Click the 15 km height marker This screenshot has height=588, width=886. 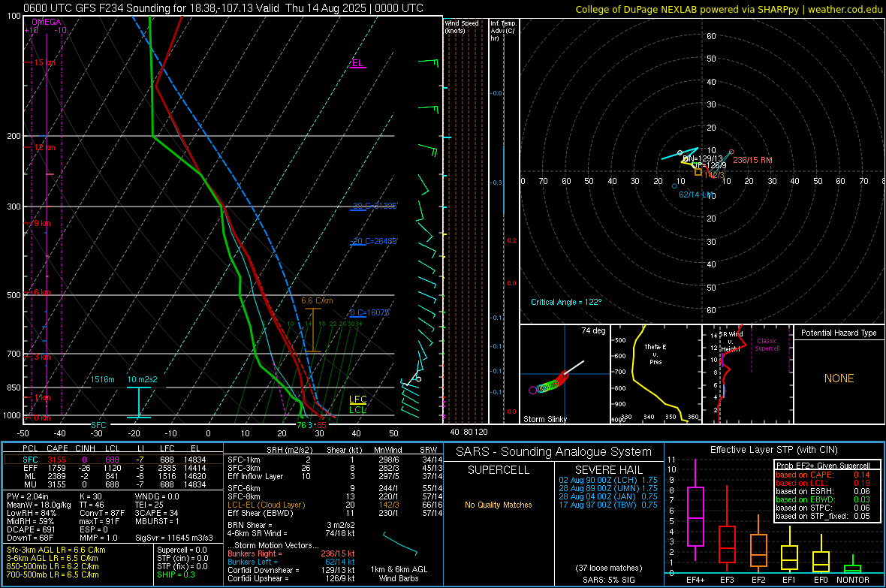coord(44,63)
